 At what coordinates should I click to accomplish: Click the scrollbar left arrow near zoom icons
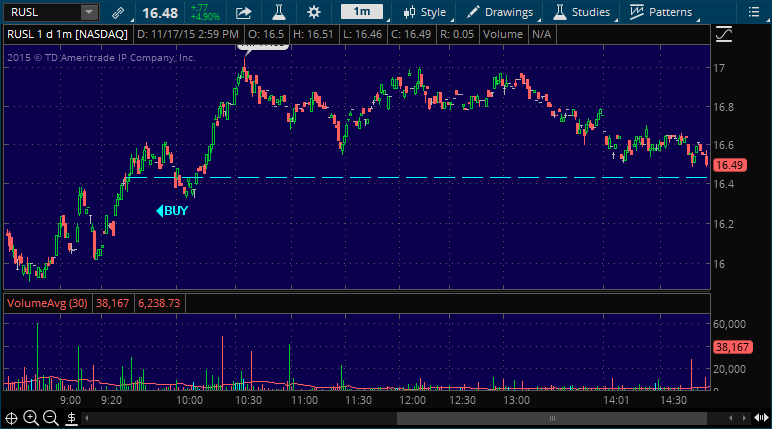(87, 418)
